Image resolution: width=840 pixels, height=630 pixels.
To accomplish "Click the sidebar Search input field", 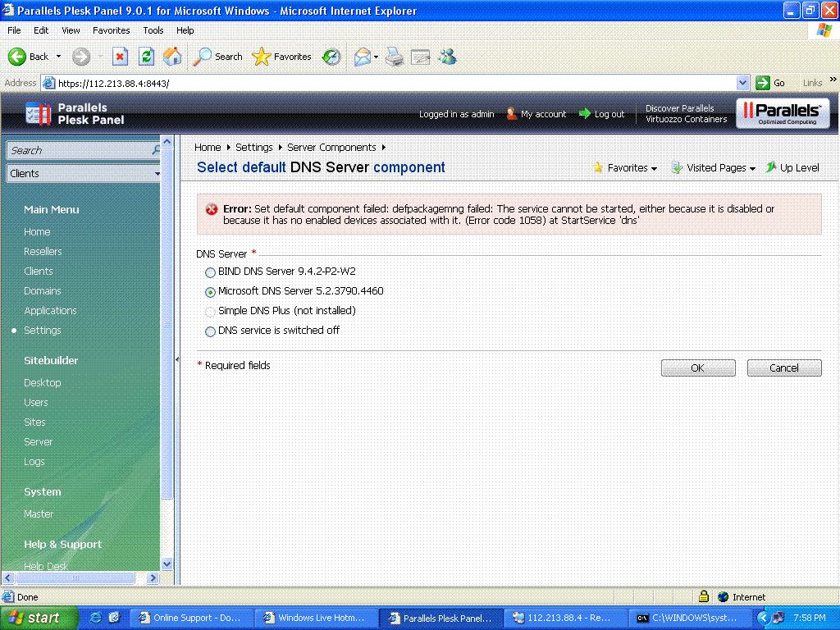I will pos(80,150).
